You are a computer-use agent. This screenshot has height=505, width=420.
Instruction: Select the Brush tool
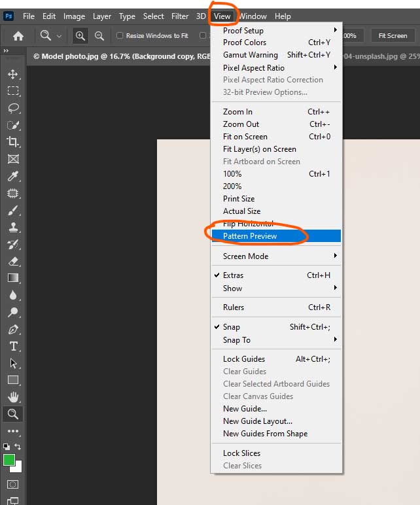click(13, 211)
